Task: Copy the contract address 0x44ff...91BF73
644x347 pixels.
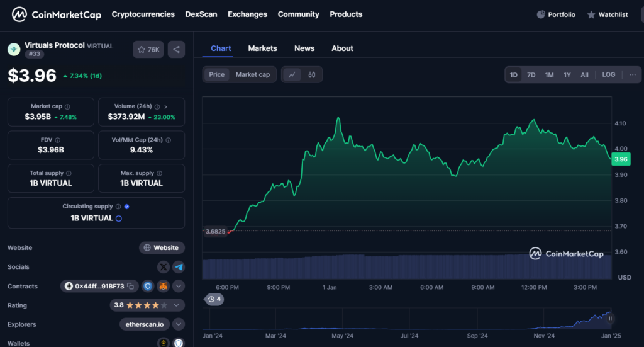Action: point(131,287)
